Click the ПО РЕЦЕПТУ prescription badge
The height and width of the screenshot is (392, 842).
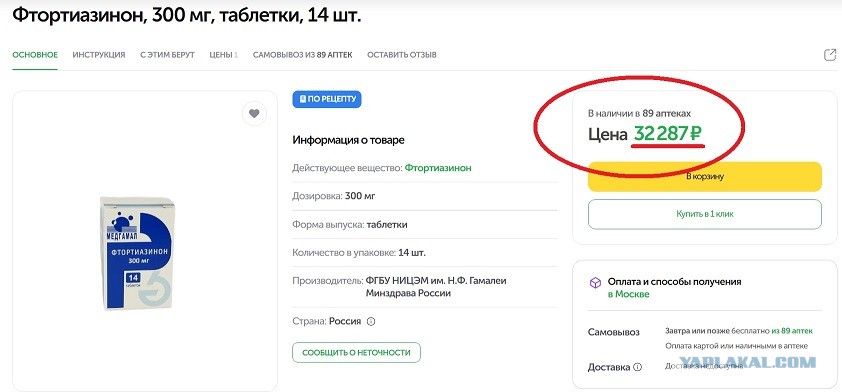click(326, 99)
